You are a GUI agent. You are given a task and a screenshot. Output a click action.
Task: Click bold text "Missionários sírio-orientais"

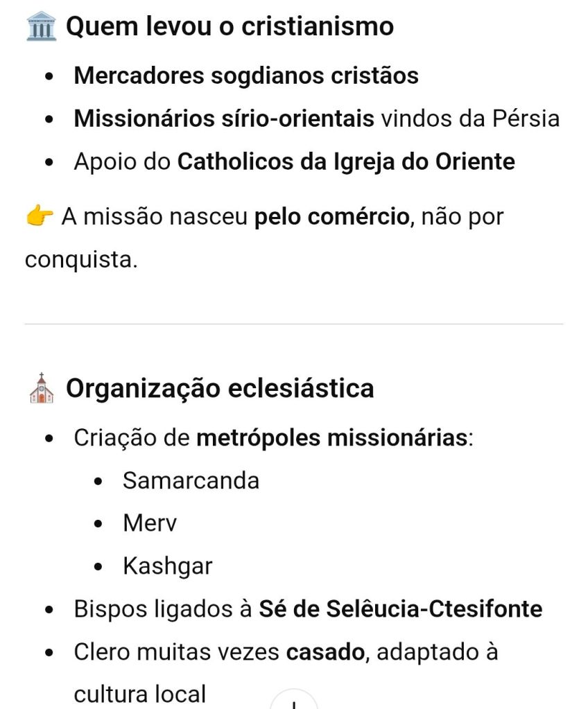[224, 119]
